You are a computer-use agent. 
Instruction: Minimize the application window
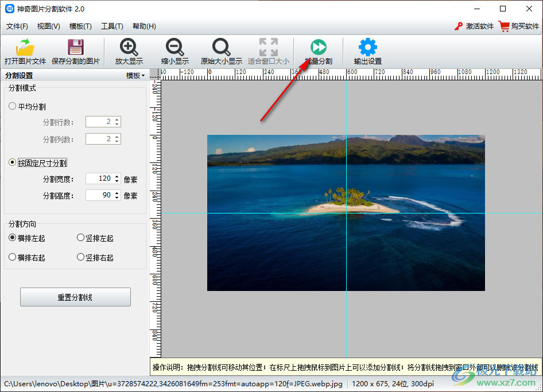[x=477, y=9]
